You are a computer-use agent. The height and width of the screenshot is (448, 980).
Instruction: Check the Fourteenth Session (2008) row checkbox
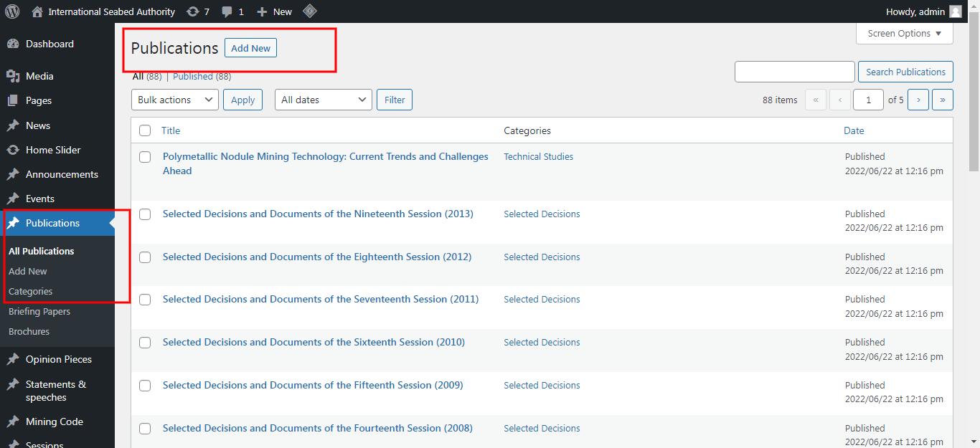point(145,429)
